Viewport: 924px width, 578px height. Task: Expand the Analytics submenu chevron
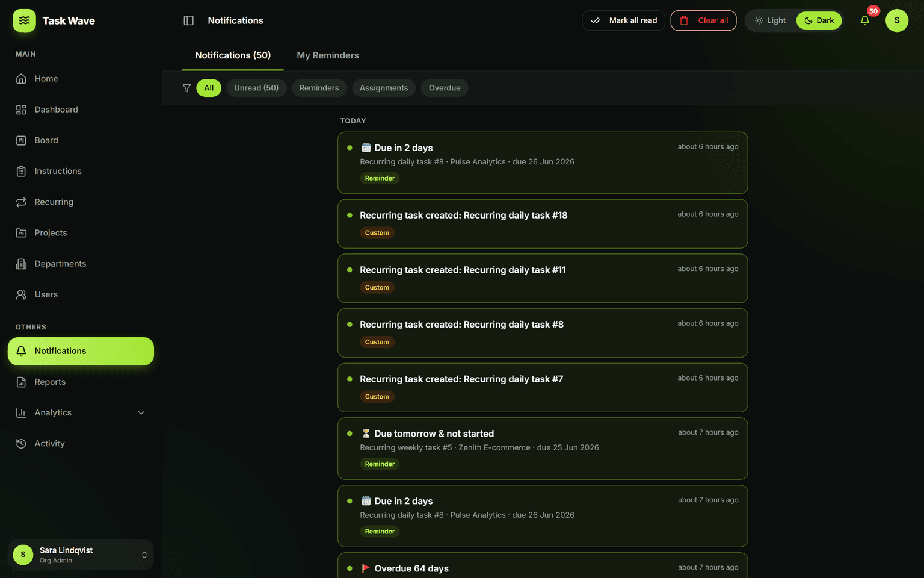pyautogui.click(x=141, y=413)
